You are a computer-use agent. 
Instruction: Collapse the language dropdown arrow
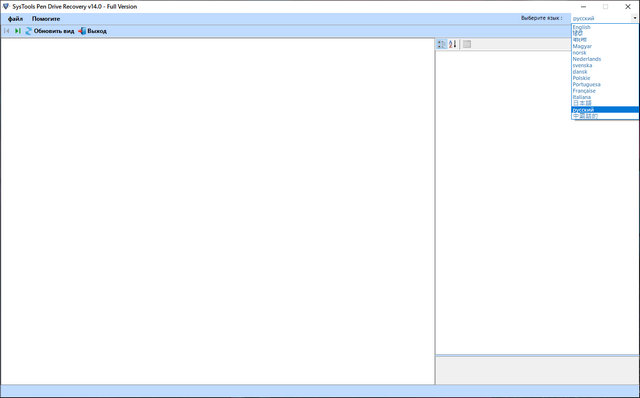point(635,18)
